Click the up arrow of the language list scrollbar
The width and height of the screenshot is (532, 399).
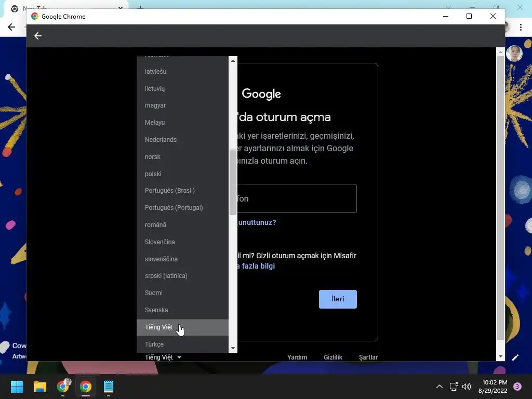[x=233, y=61]
